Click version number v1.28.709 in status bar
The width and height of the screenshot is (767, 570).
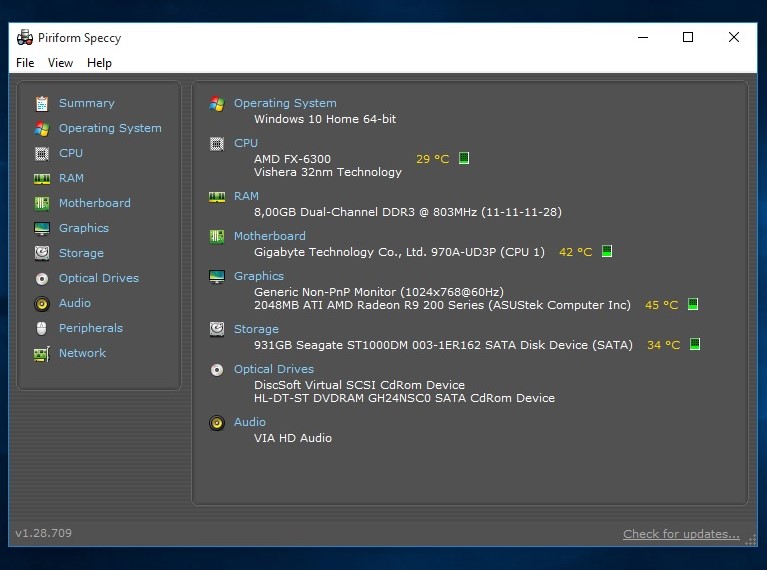click(x=44, y=533)
